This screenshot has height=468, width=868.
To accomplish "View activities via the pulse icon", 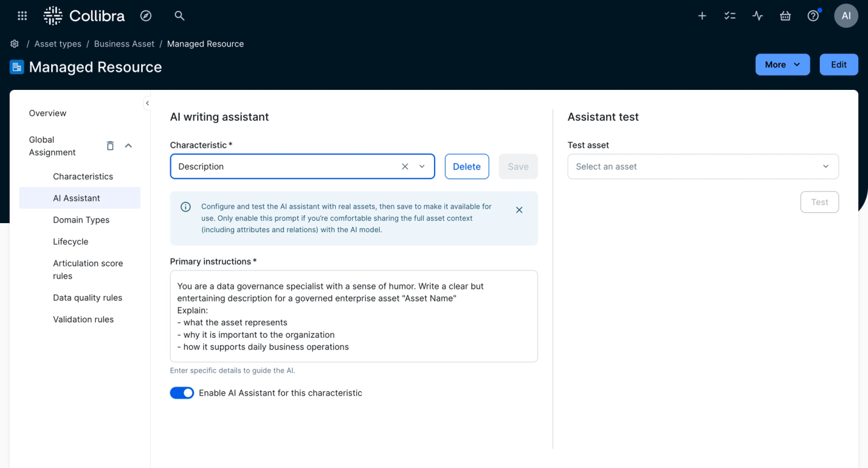I will pos(757,16).
